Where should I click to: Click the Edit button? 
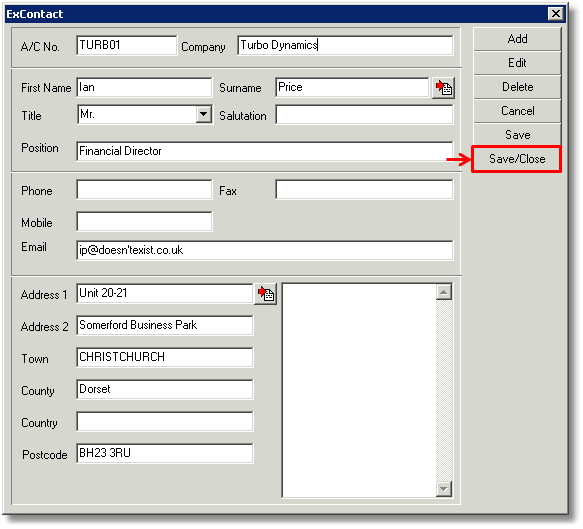click(517, 63)
